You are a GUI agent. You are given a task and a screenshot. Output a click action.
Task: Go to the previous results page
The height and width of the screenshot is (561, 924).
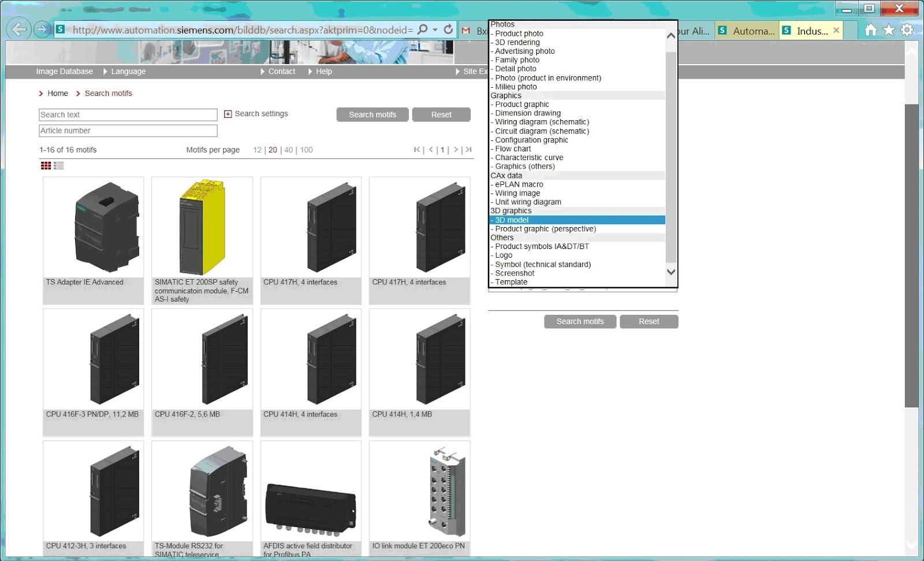point(431,150)
